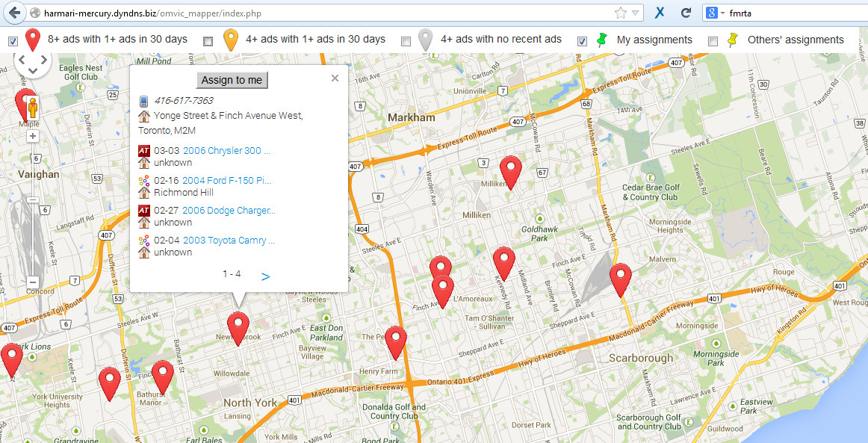
Task: Toggle the Others' assignments checkbox
Action: click(x=713, y=41)
